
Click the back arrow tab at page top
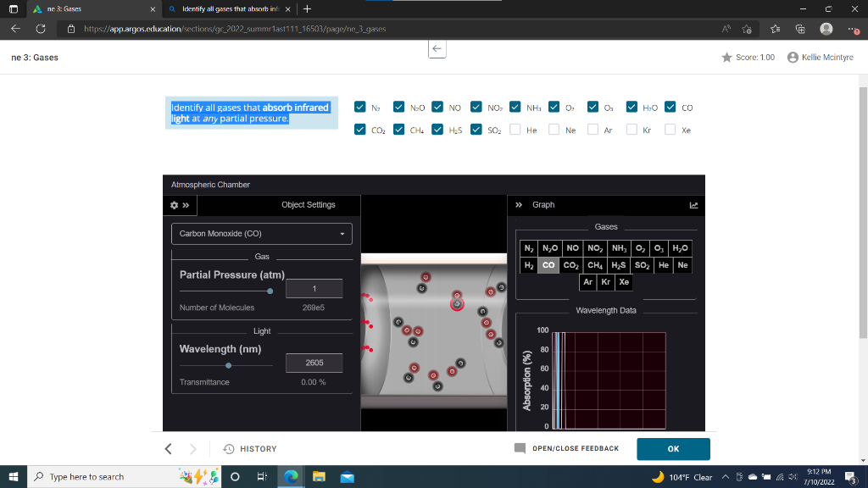click(437, 48)
